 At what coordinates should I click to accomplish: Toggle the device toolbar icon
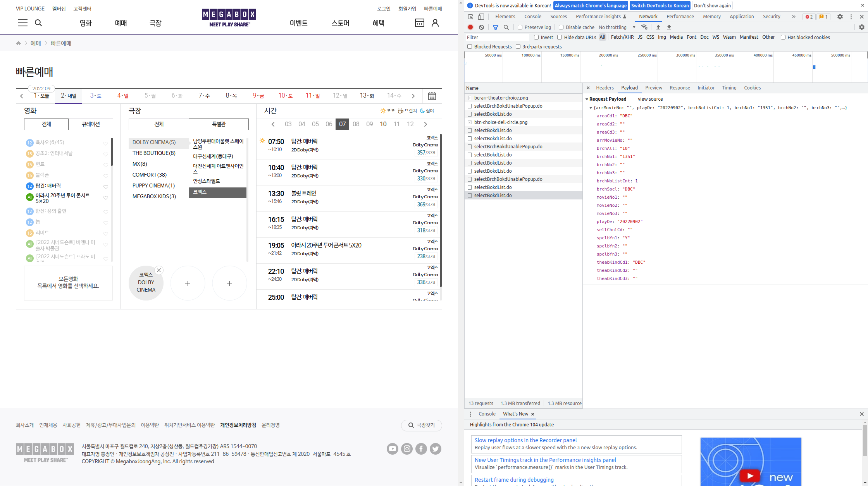pyautogui.click(x=481, y=17)
